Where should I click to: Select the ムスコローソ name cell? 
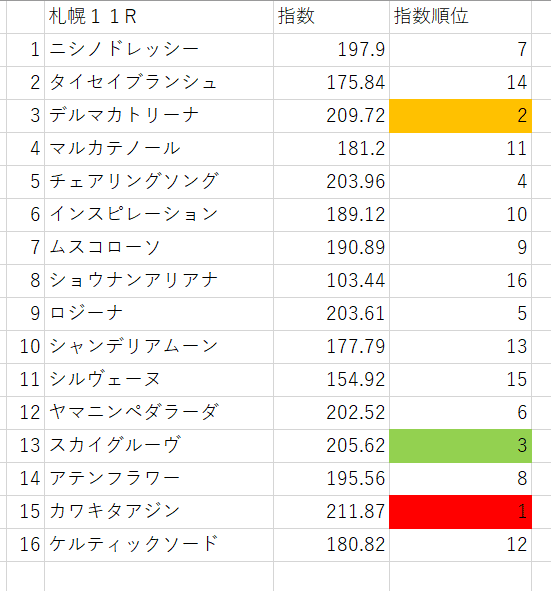pos(159,248)
